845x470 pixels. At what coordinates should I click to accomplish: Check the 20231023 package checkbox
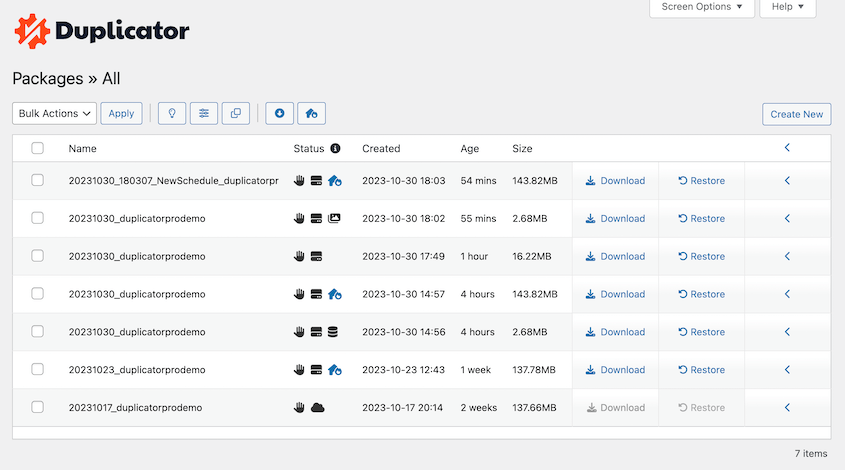click(37, 369)
